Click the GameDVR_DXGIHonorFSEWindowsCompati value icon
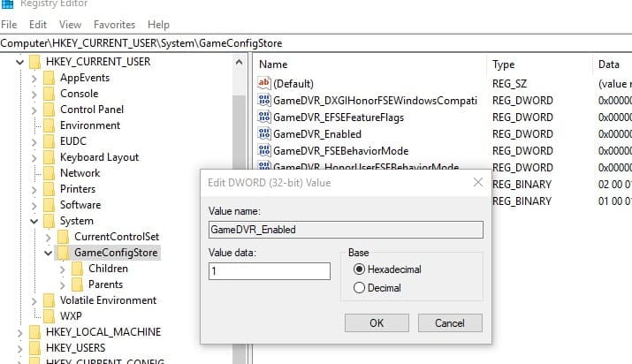The image size is (632, 364). pyautogui.click(x=264, y=101)
